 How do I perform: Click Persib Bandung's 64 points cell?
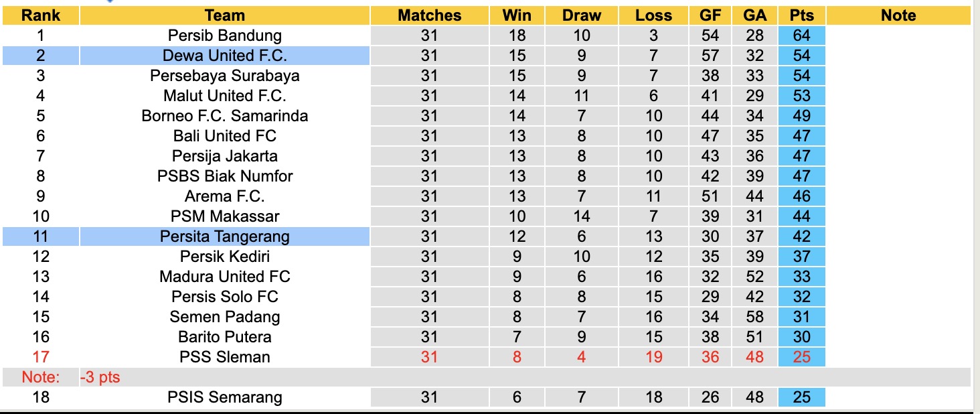[801, 36]
